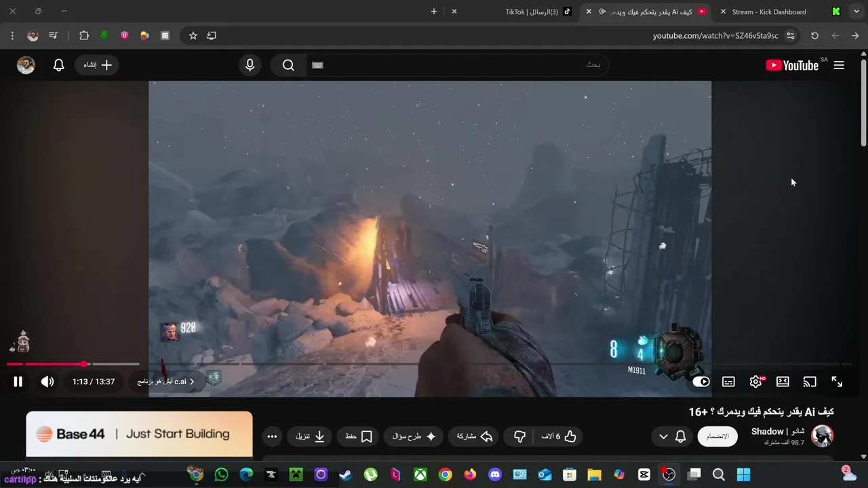This screenshot has height=488, width=868.
Task: Open the مشاركة share button
Action: 474,436
